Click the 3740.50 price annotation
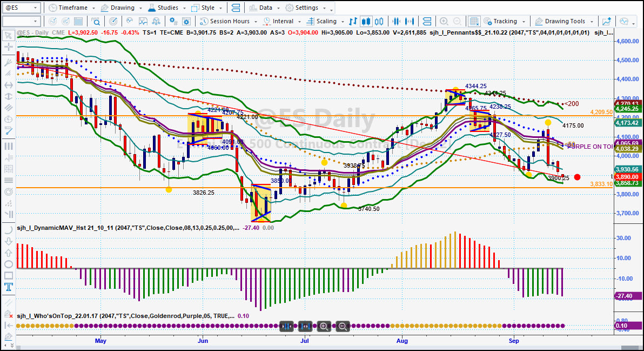This screenshot has height=351, width=644. click(369, 209)
